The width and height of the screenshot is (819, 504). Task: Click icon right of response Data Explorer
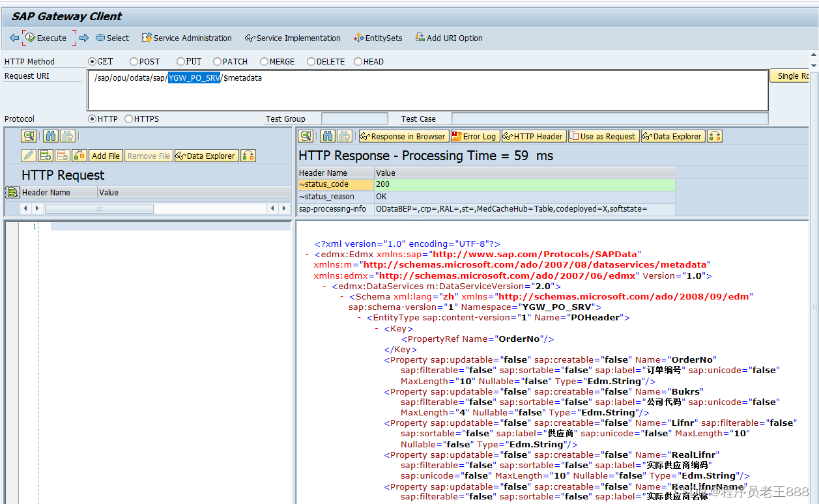tap(715, 136)
